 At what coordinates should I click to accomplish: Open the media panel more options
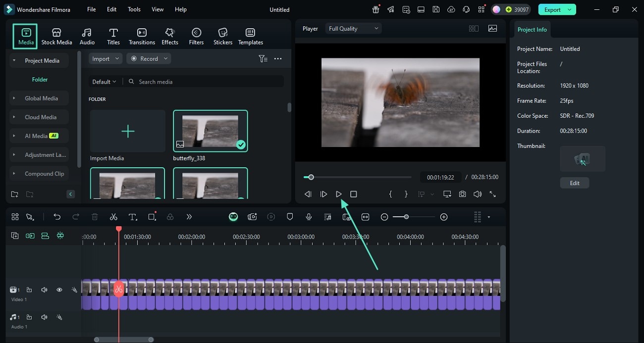pos(278,58)
